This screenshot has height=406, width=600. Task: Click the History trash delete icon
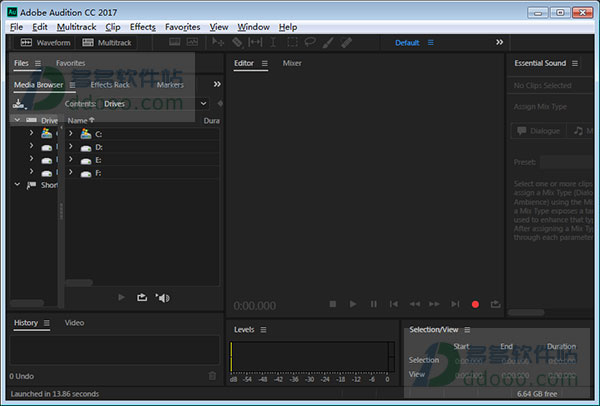point(212,376)
